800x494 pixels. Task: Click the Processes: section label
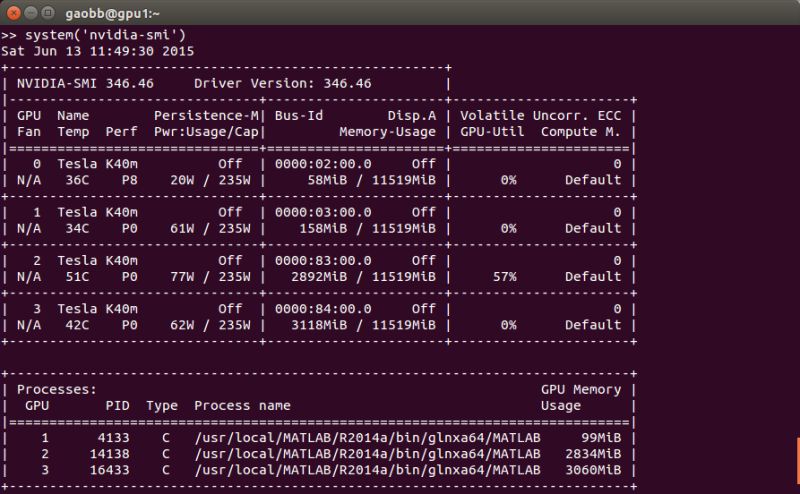(x=57, y=390)
